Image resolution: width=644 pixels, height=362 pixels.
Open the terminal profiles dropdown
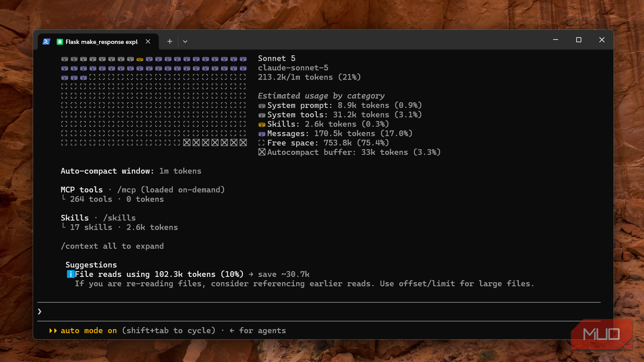click(x=185, y=42)
